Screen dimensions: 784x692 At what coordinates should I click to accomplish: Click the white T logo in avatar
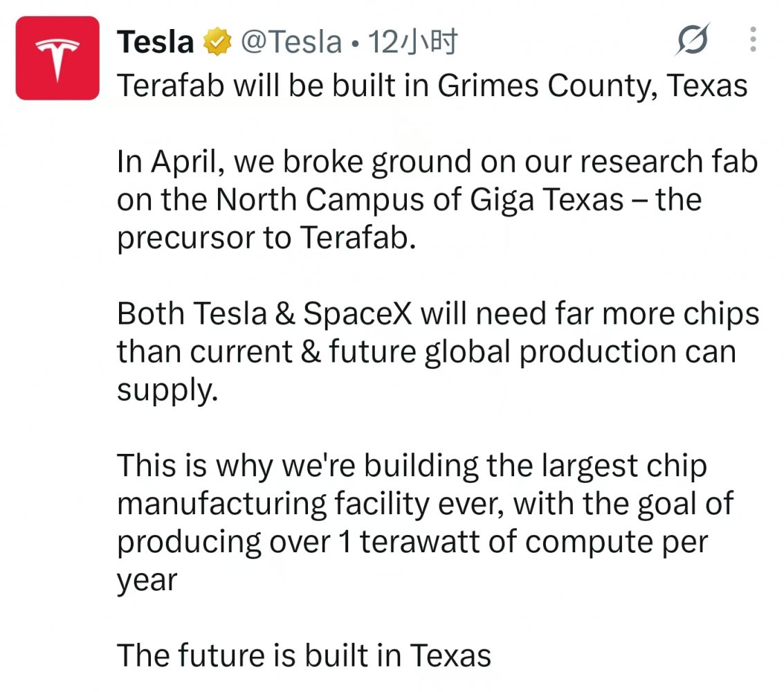pyautogui.click(x=57, y=59)
